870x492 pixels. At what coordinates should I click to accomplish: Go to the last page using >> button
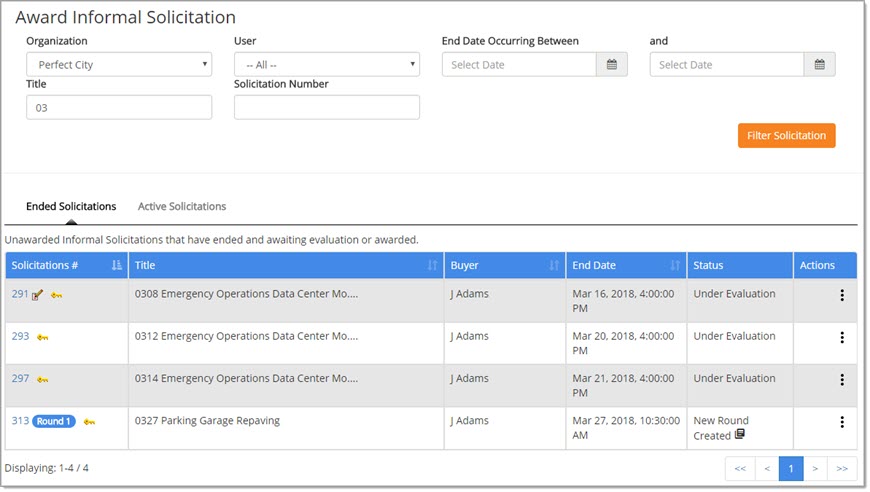click(842, 468)
